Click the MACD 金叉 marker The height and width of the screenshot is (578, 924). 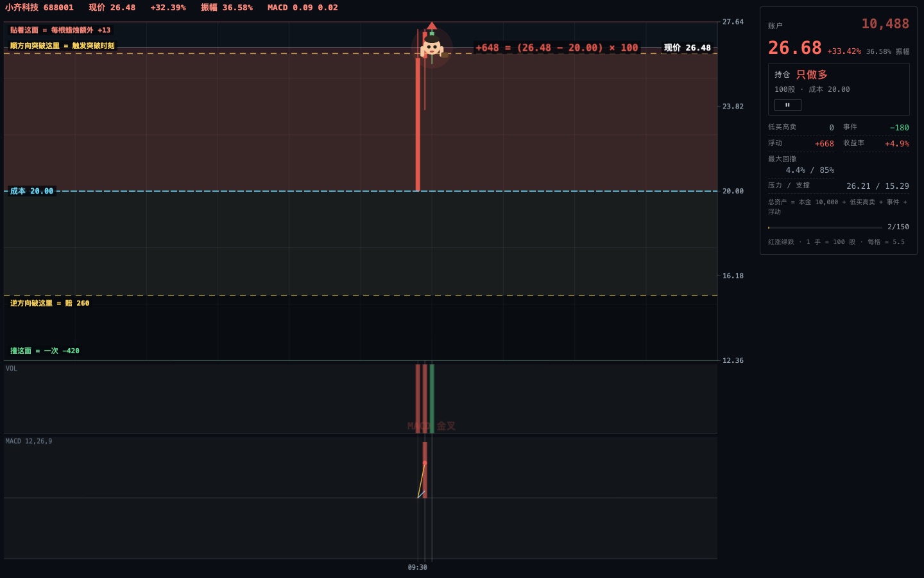click(x=431, y=426)
